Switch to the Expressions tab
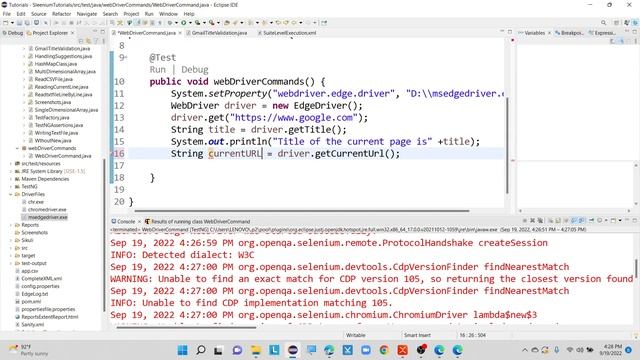The height and width of the screenshot is (360, 640). click(602, 33)
